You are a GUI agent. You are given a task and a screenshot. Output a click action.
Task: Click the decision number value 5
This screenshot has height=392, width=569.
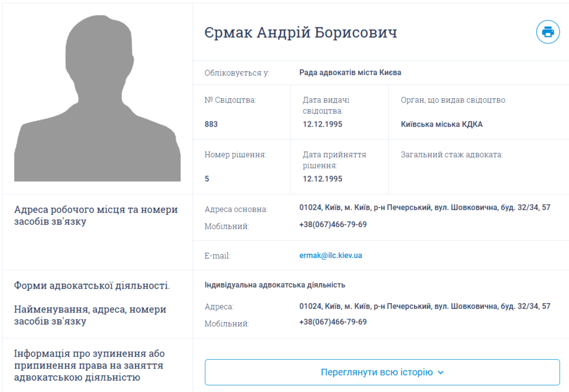click(x=207, y=179)
